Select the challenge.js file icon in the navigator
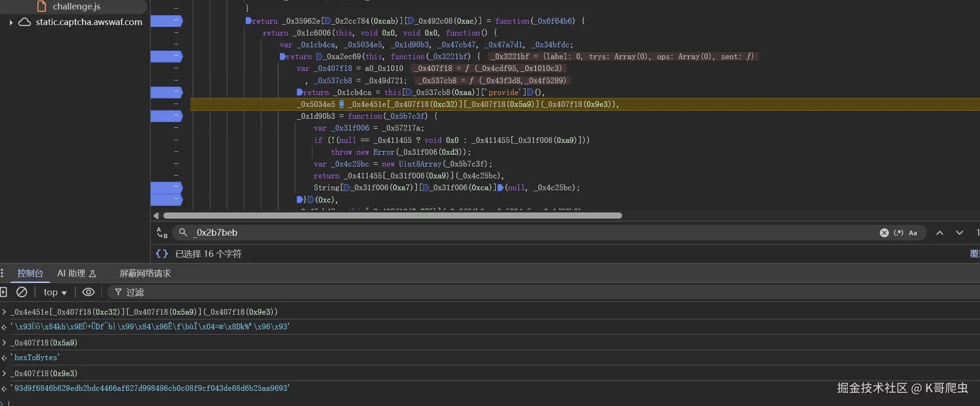 click(42, 6)
